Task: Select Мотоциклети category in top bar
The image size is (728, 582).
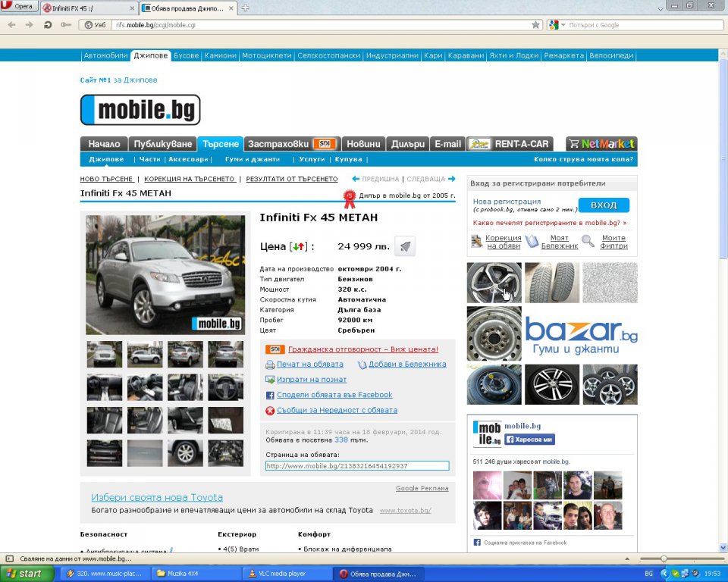Action: pos(266,55)
